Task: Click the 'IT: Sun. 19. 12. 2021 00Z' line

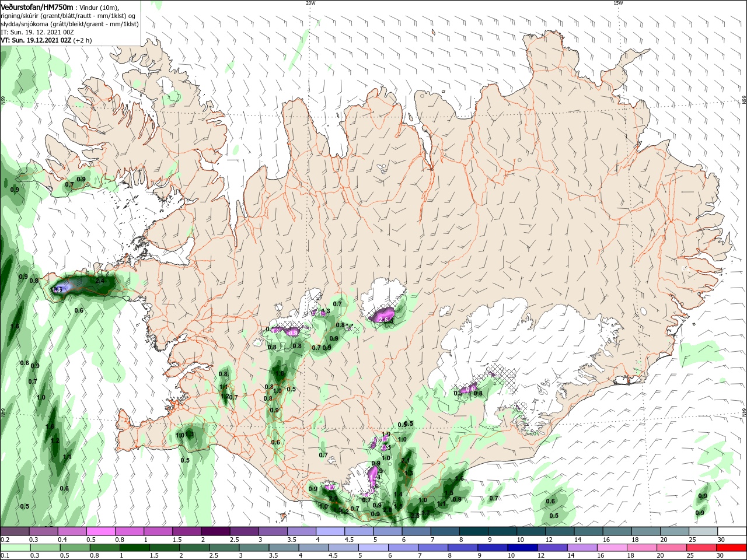Action: coord(39,32)
